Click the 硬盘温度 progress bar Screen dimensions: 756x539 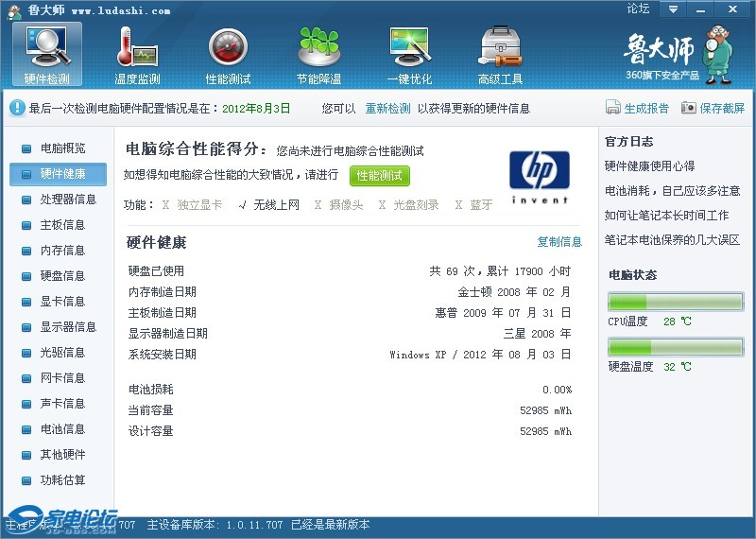point(676,347)
